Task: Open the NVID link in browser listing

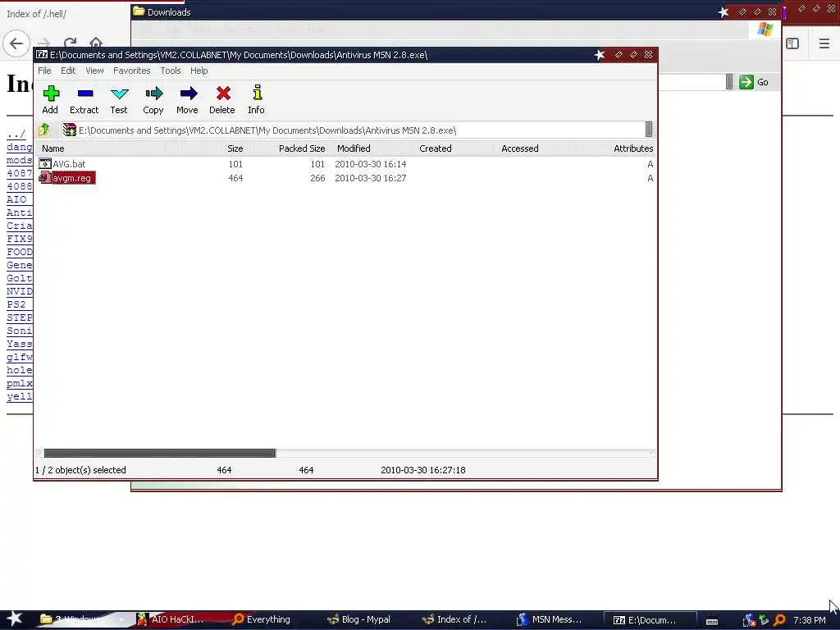Action: tap(20, 291)
